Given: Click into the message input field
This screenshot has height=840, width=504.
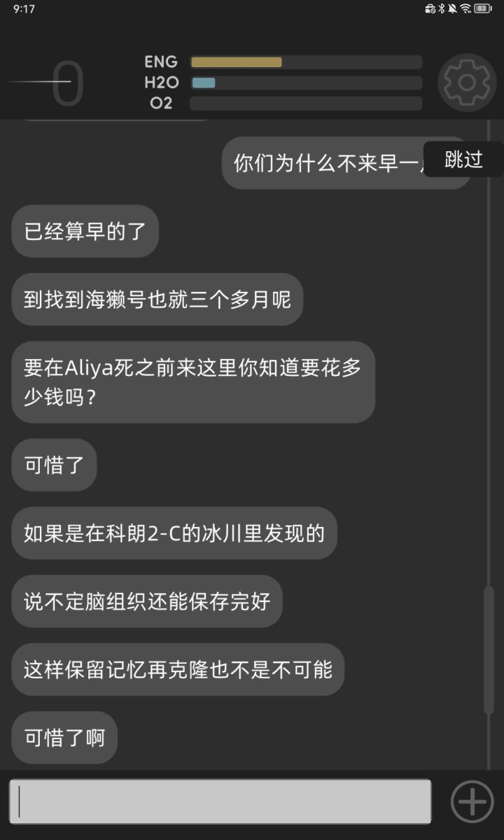Looking at the screenshot, I should (x=220, y=801).
